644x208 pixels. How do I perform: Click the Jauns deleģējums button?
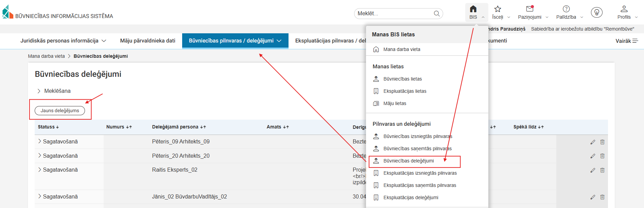point(60,110)
